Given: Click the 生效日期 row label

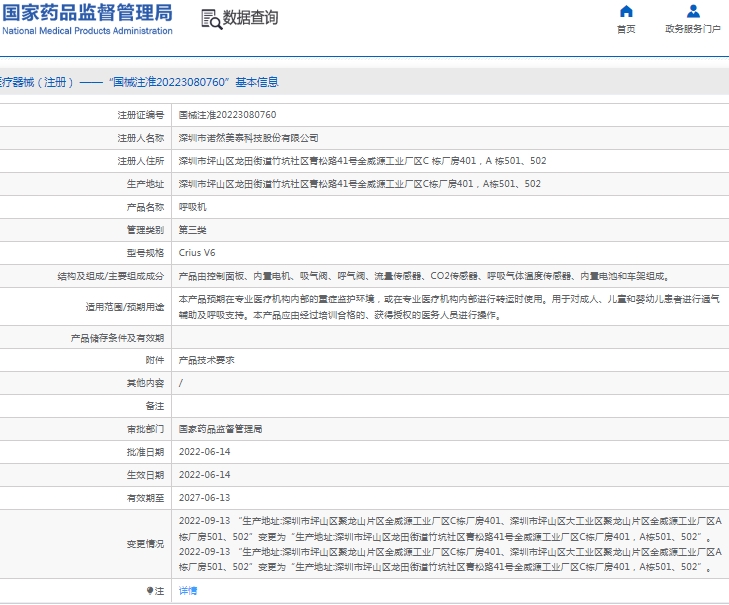Looking at the screenshot, I should click(146, 474).
